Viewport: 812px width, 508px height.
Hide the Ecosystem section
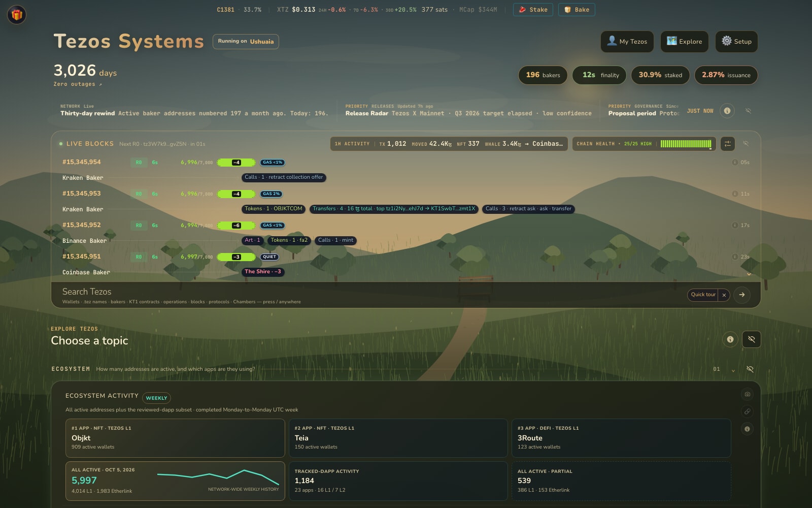click(750, 369)
